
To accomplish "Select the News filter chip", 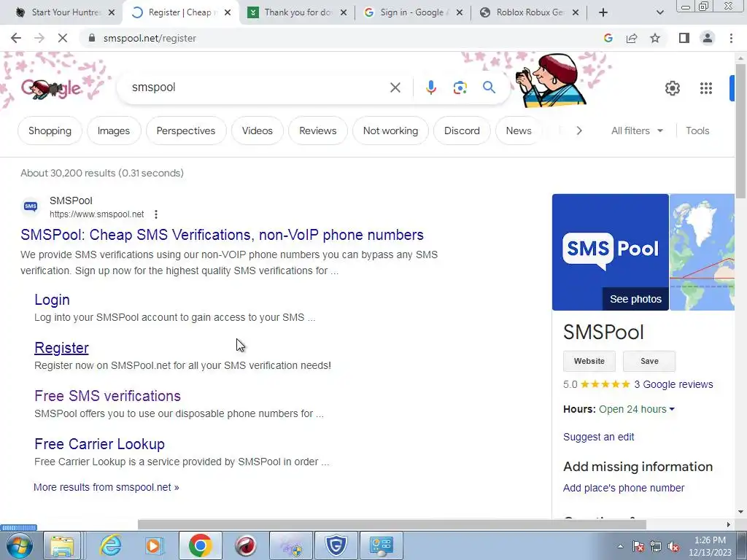I will (x=519, y=131).
